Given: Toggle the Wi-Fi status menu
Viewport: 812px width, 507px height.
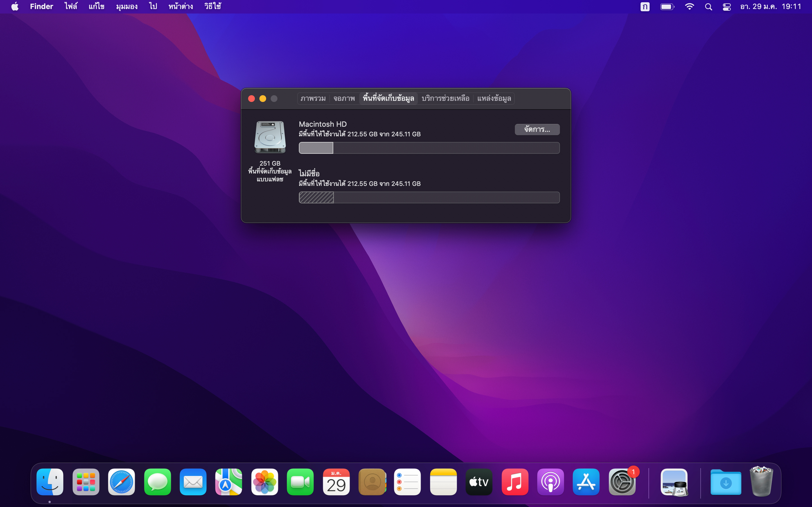Looking at the screenshot, I should [689, 7].
